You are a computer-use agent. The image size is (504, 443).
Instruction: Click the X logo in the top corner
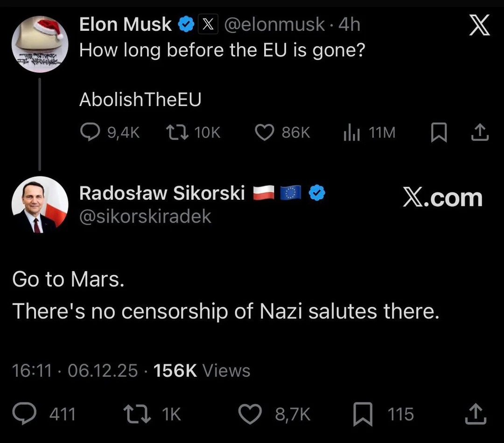(x=479, y=26)
